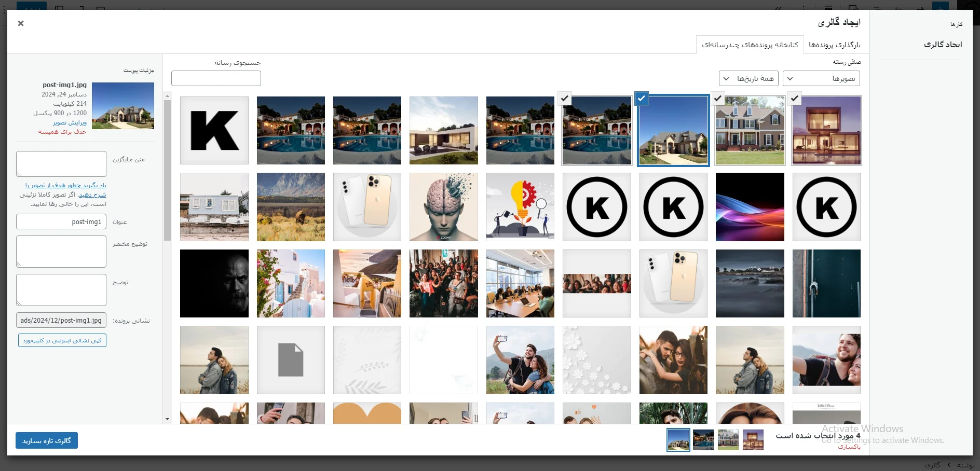The width and height of the screenshot is (980, 471).
Task: Select the conference room meeting thumbnail
Action: tap(520, 283)
